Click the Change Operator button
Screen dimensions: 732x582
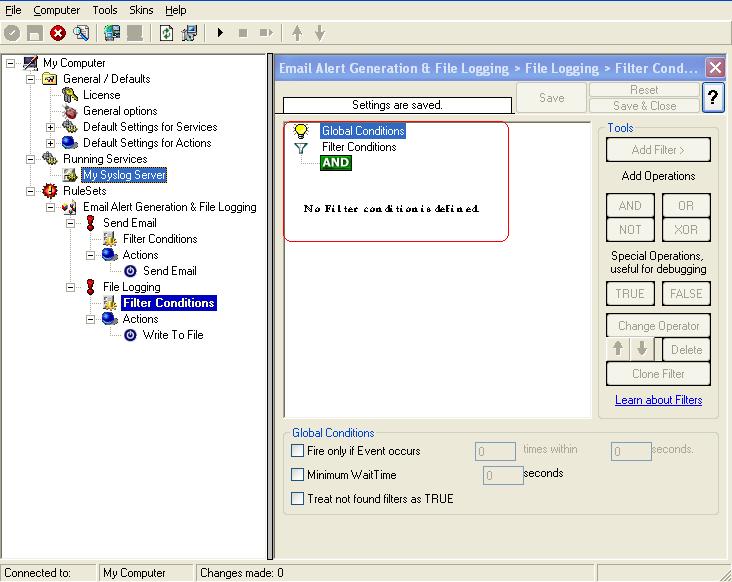tap(658, 325)
